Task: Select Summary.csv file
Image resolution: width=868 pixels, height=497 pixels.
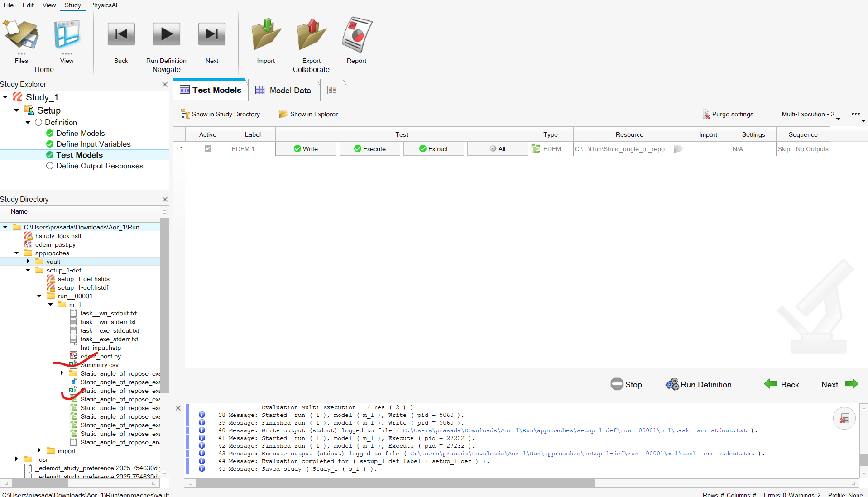Action: tap(99, 365)
